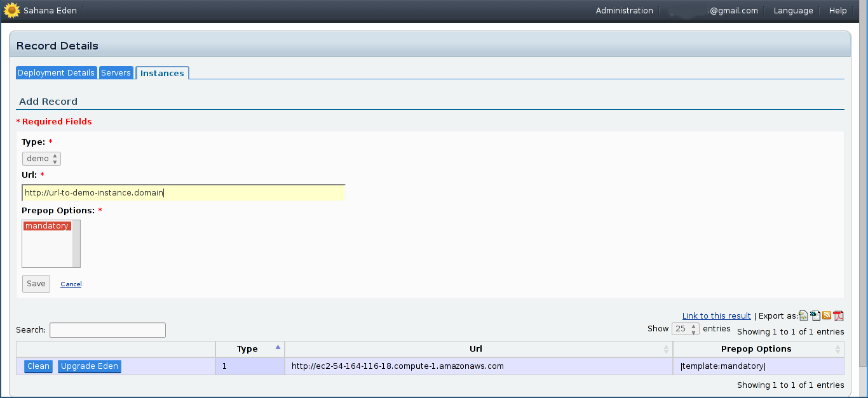Export results as XML
The width and height of the screenshot is (868, 398).
[x=804, y=315]
